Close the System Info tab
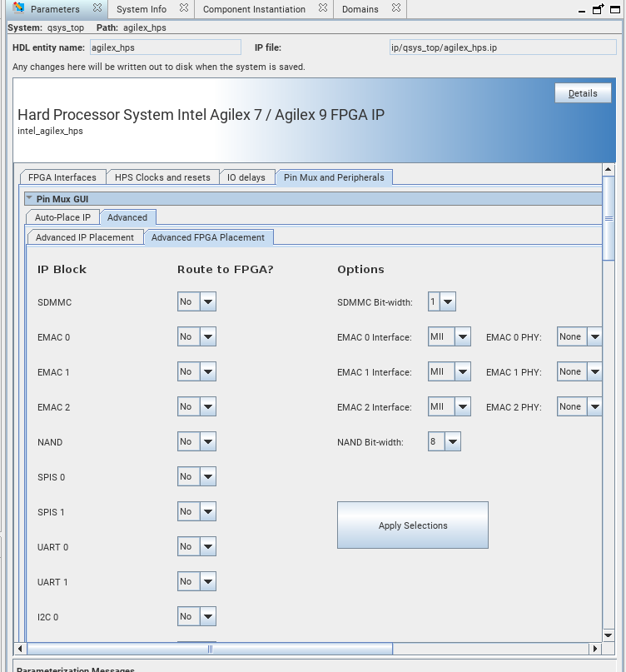 (183, 8)
